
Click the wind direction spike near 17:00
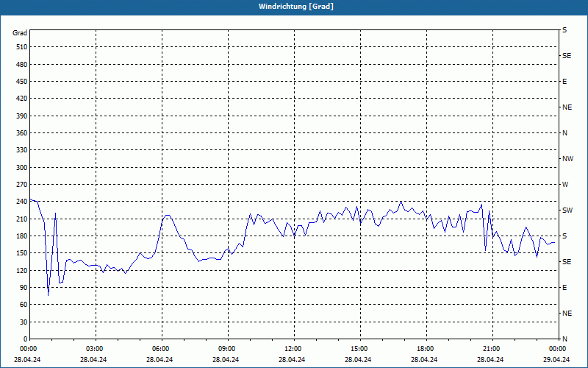point(401,202)
